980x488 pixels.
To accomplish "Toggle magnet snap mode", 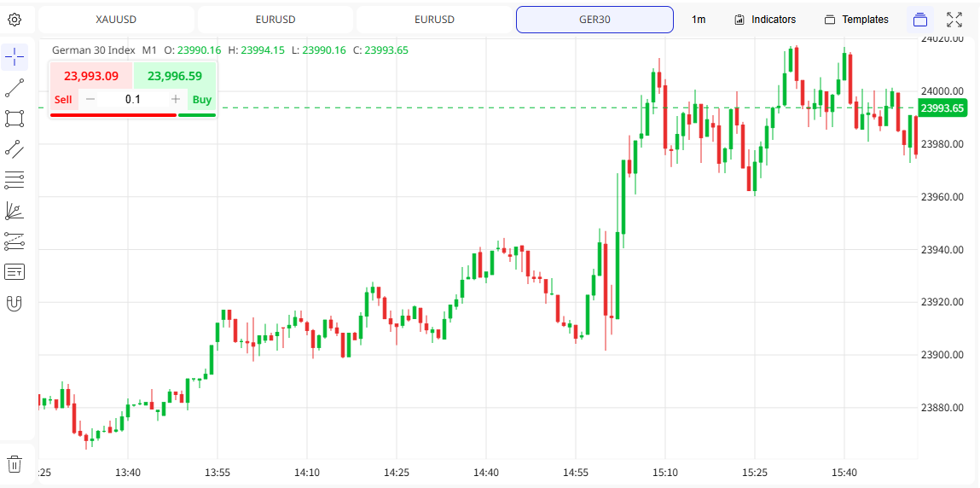I will click(14, 303).
